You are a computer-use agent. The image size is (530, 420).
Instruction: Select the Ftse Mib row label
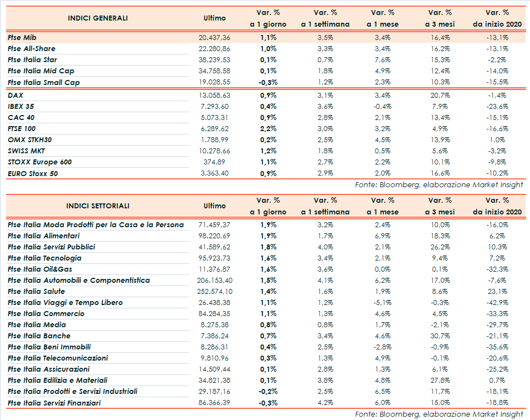click(x=23, y=38)
